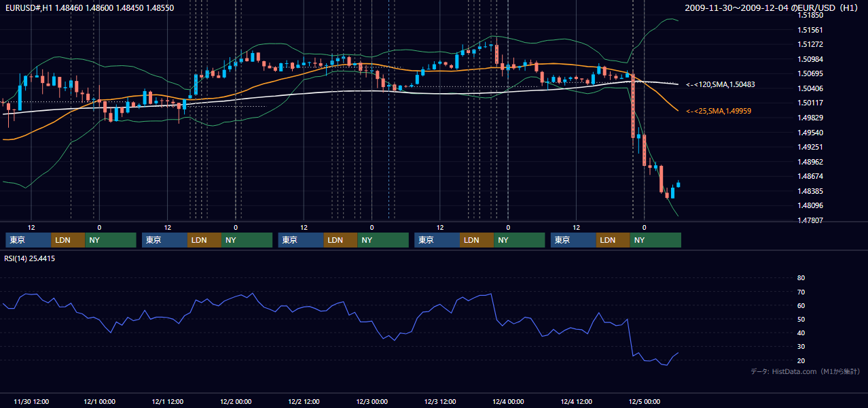The height and width of the screenshot is (408, 868).
Task: Click price axis label 1.48962
Action: coord(811,162)
